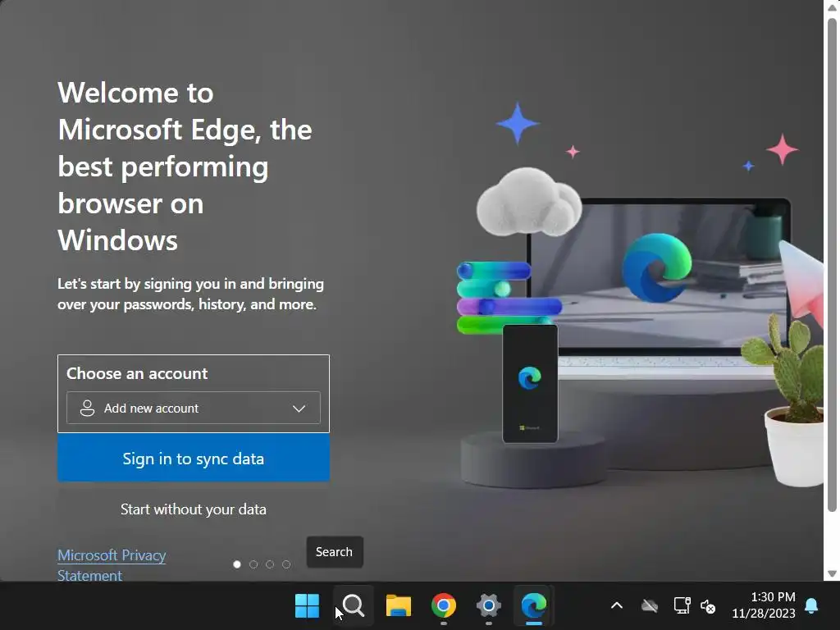Image resolution: width=840 pixels, height=630 pixels.
Task: Click the account person icon
Action: (87, 409)
